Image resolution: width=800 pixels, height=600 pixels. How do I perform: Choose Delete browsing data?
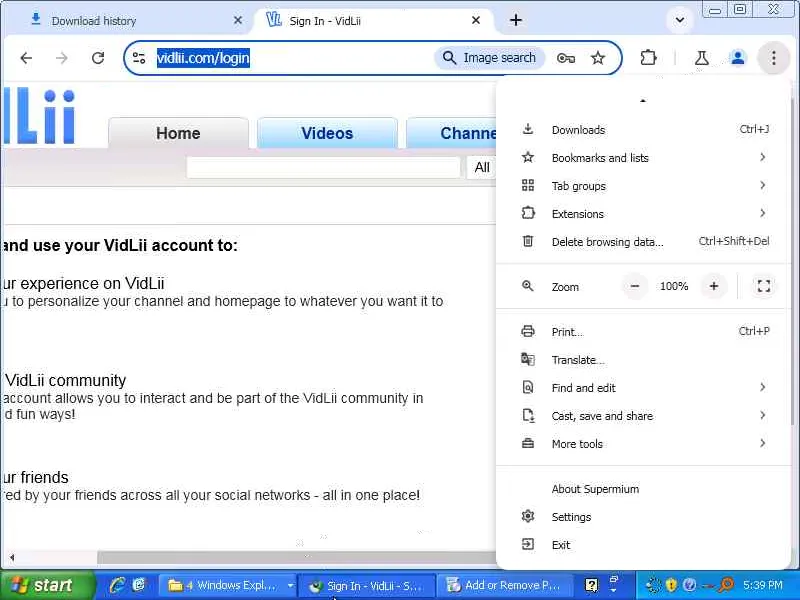click(x=644, y=242)
